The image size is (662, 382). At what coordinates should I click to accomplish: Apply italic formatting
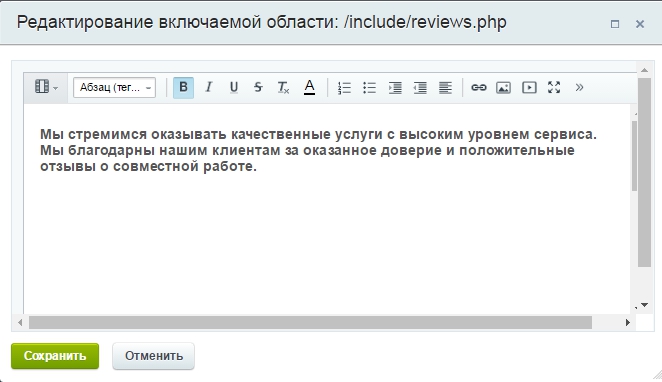(209, 87)
